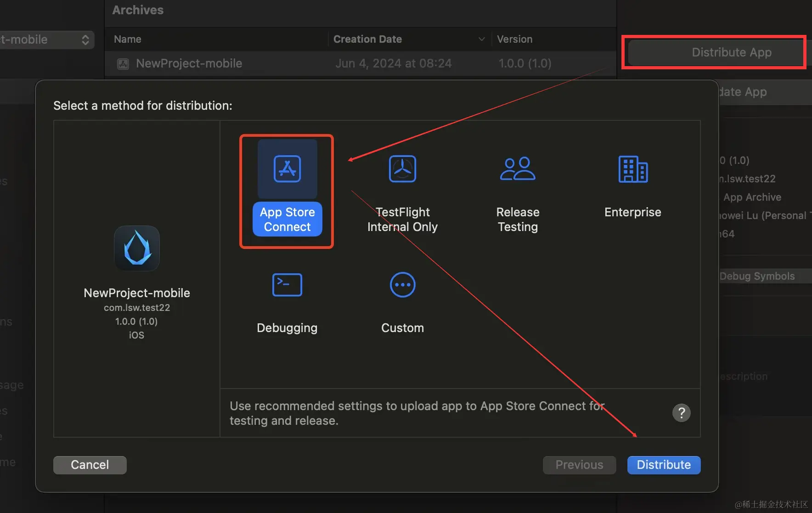812x513 pixels.
Task: Select the Custom ellipsis icon
Action: tap(403, 285)
